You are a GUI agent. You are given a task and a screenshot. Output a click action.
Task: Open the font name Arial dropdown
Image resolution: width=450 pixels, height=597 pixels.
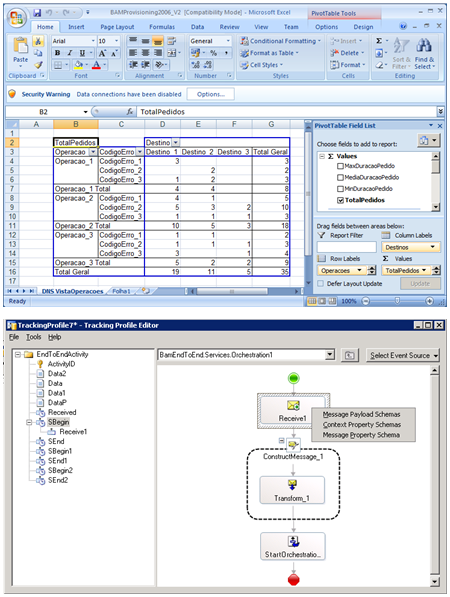(93, 41)
